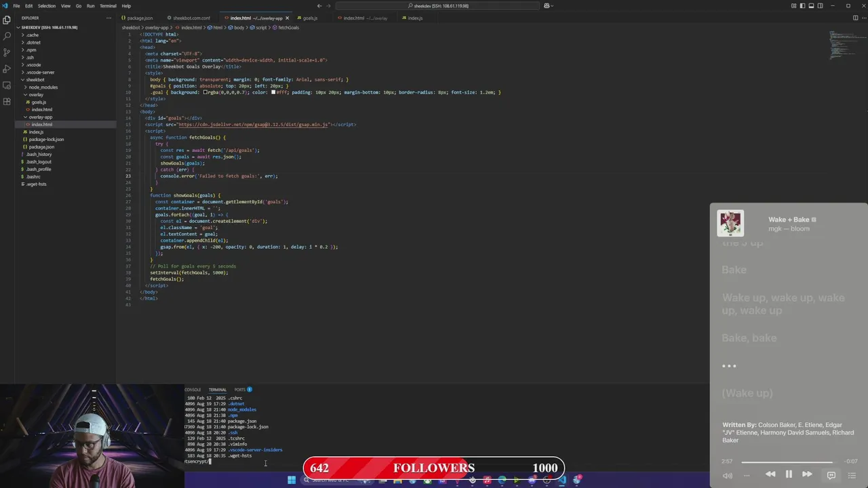The image size is (868, 488).
Task: Switch to the index.js editor tab
Action: [x=413, y=18]
